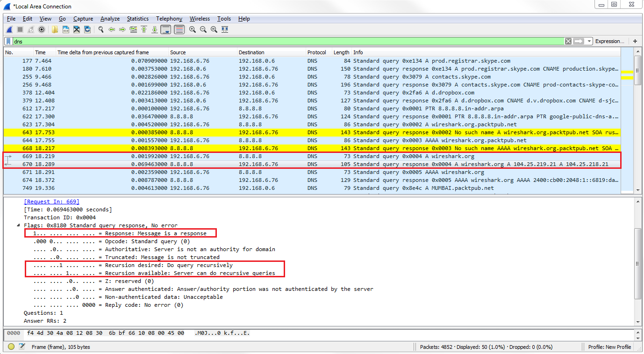Open display filter history dropdown arrow
Image resolution: width=644 pixels, height=354 pixels.
589,41
